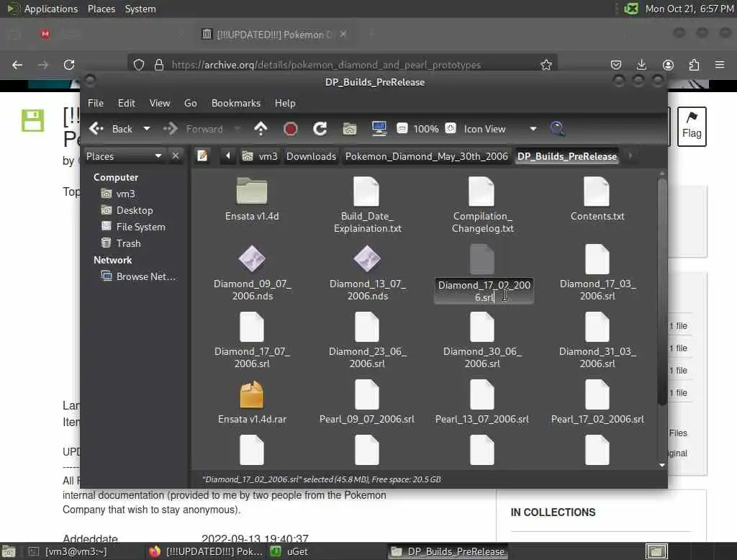Viewport: 737px width, 560px height.
Task: Open Firefox Downloads panel icon
Action: [641, 64]
